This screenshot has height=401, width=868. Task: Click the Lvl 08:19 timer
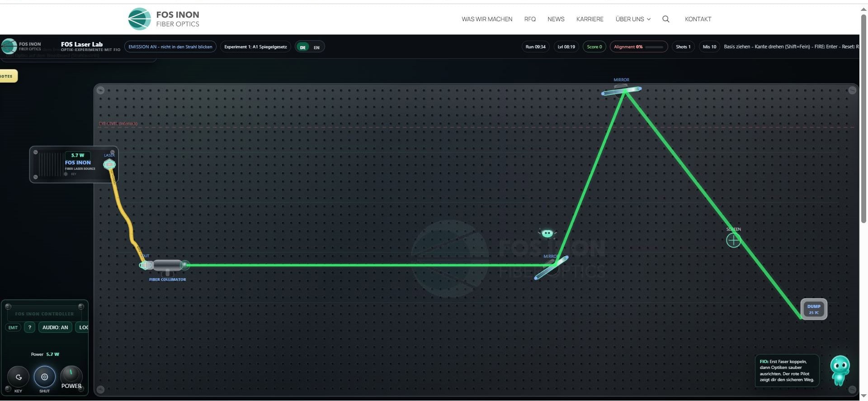[x=566, y=47]
